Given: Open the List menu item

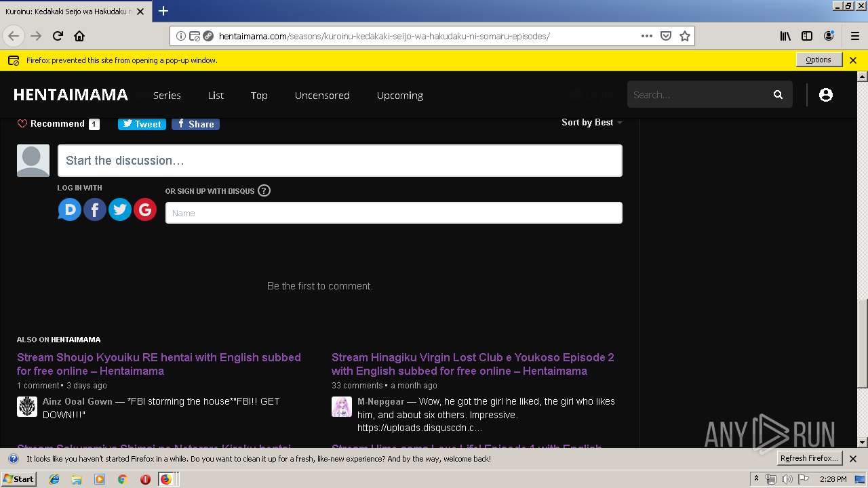Looking at the screenshot, I should (216, 95).
